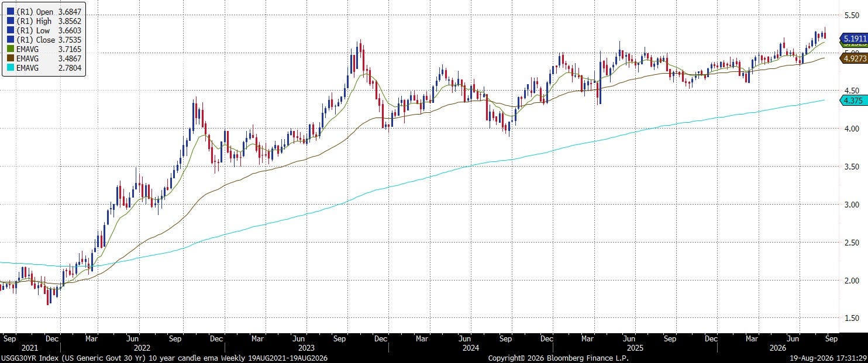868x363 pixels.
Task: Click the 2021 year label on x-axis
Action: click(29, 347)
